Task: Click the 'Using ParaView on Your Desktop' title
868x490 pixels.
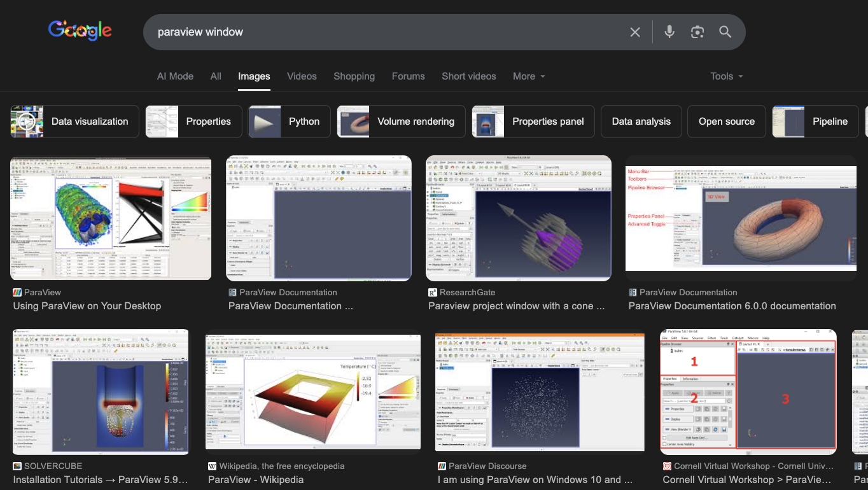Action: tap(87, 306)
